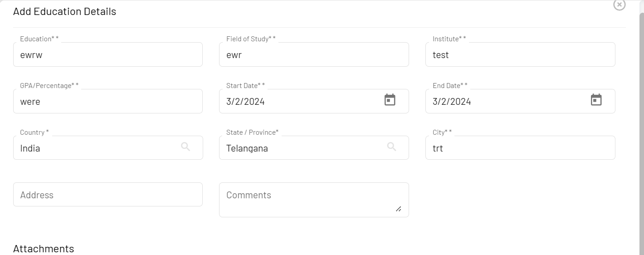
Task: Select the Country field showing India
Action: pos(95,148)
